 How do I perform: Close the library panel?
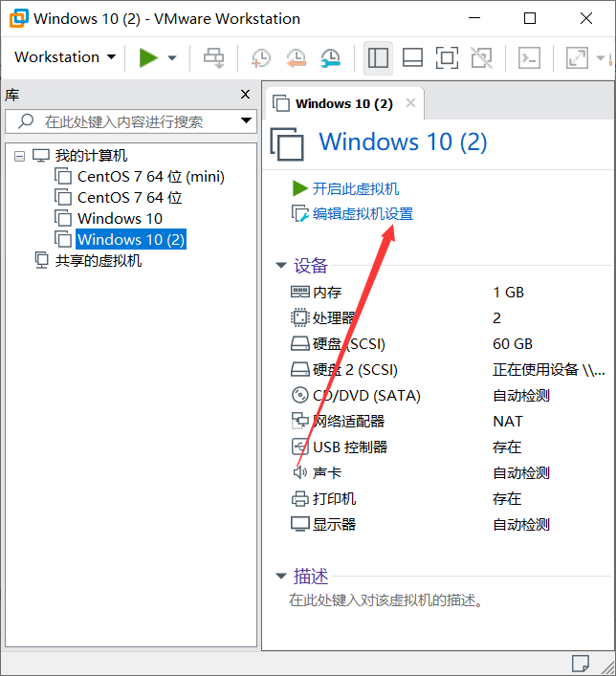pos(245,94)
